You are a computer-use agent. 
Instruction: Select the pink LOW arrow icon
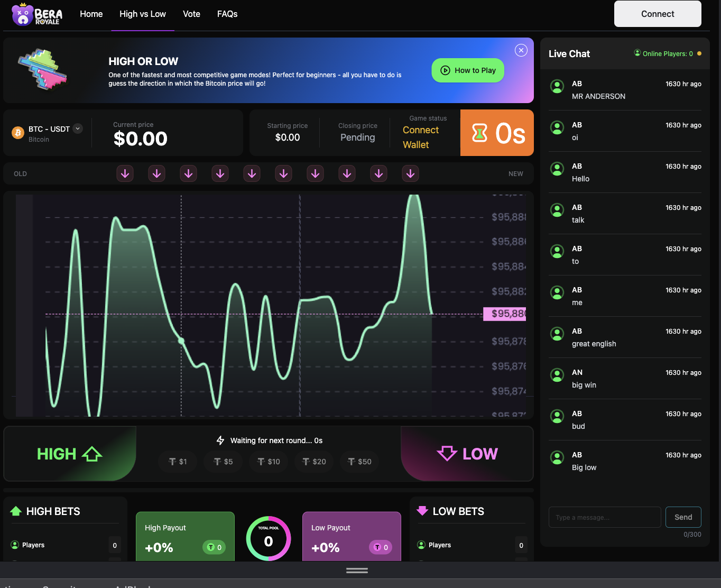point(448,453)
